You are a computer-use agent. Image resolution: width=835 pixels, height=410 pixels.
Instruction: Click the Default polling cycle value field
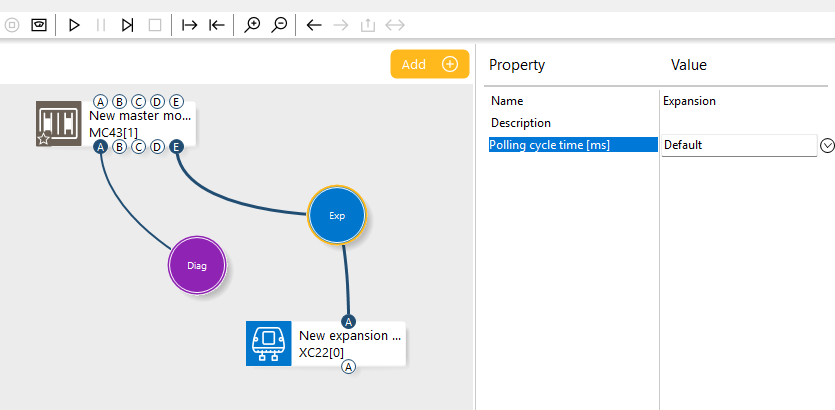pyautogui.click(x=739, y=145)
